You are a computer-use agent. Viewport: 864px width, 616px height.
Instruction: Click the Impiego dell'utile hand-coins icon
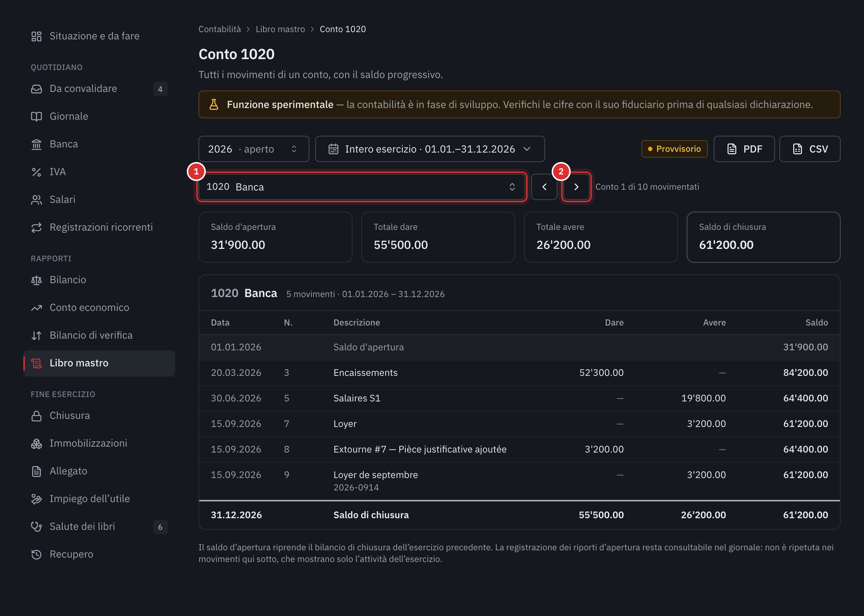click(x=36, y=499)
